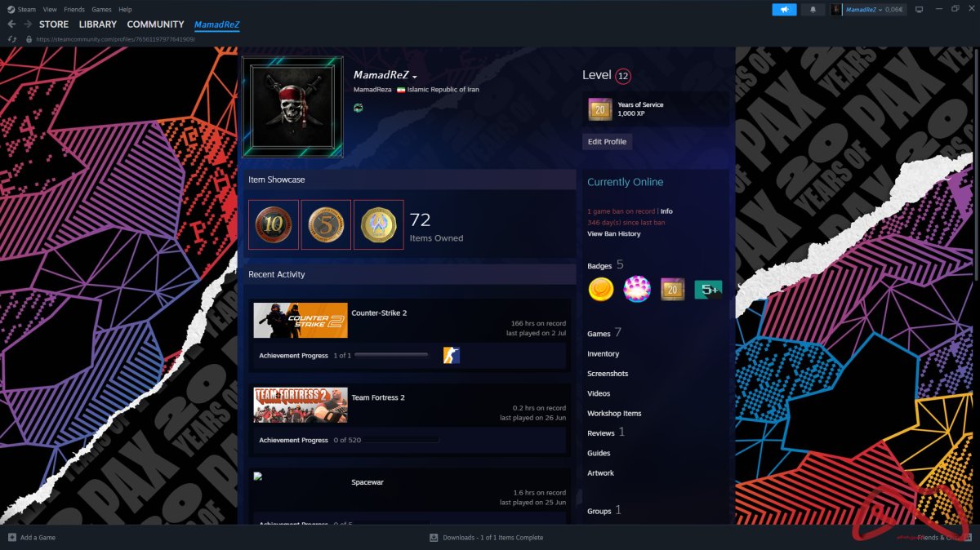Open View Ban History
Screen dimensions: 980x550
(614, 234)
